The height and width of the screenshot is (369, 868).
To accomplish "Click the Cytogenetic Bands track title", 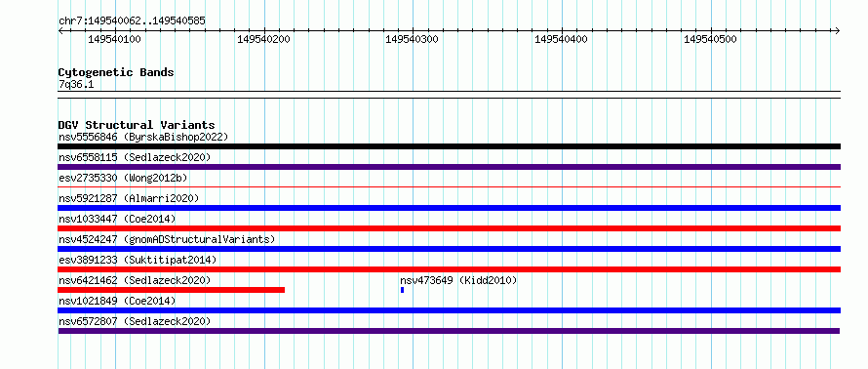I will [116, 72].
